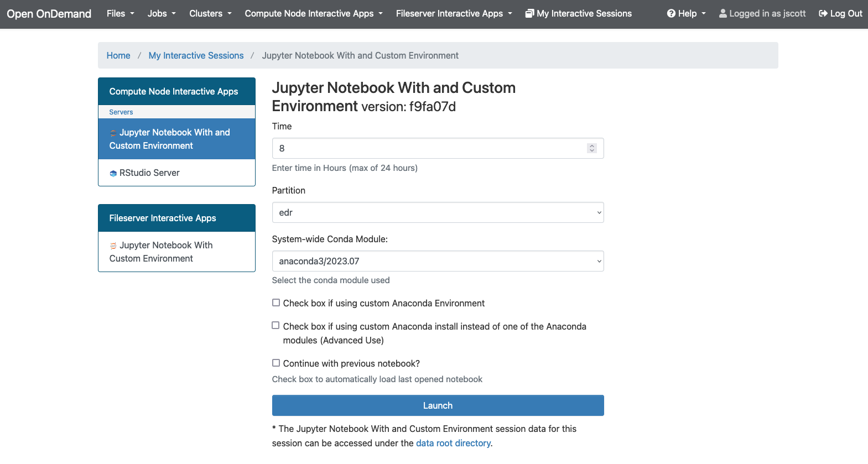The image size is (868, 464).
Task: Click the Log Out arrow icon
Action: [x=823, y=13]
